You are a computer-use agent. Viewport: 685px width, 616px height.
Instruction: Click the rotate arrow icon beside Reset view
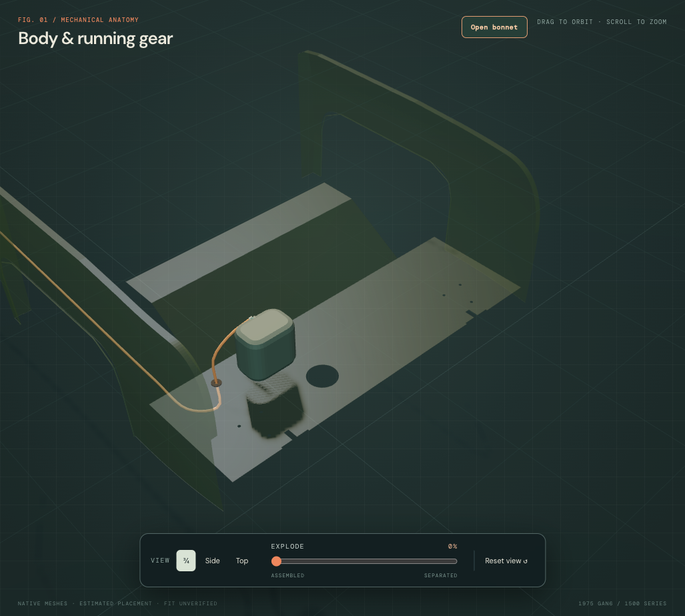(526, 561)
